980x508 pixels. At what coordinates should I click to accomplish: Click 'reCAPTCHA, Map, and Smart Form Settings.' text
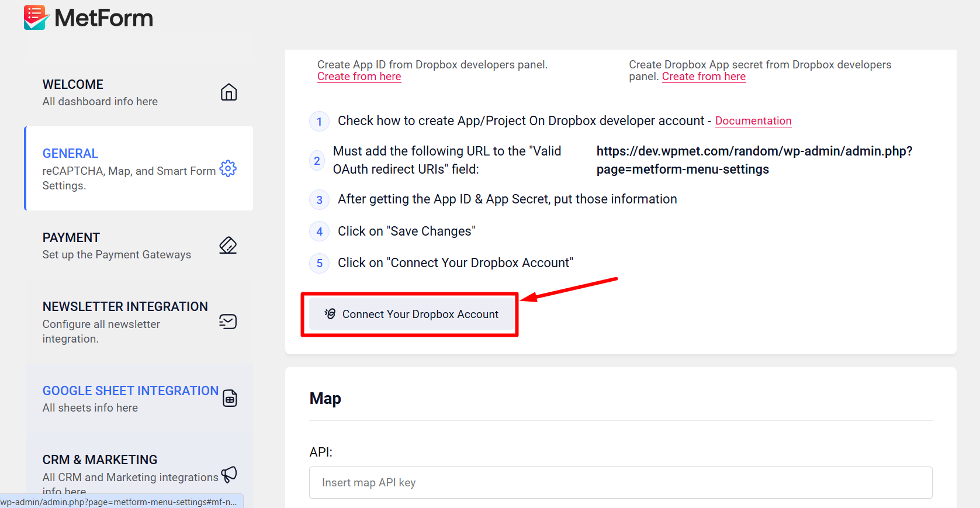(x=129, y=178)
